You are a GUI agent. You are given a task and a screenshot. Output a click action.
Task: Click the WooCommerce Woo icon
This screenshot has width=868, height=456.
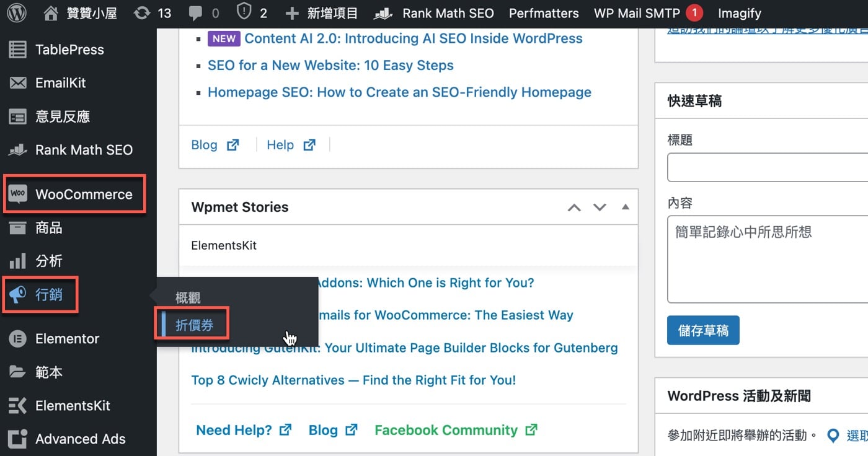pyautogui.click(x=18, y=194)
